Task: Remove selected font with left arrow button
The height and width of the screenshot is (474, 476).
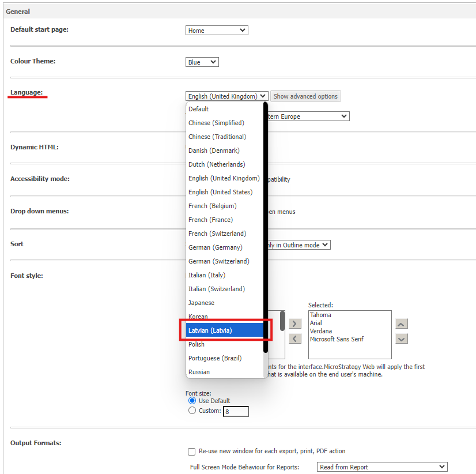Action: 295,338
